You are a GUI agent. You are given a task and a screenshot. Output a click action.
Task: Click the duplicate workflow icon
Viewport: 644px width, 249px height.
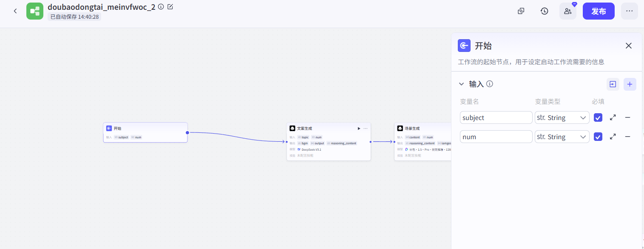coord(521,11)
